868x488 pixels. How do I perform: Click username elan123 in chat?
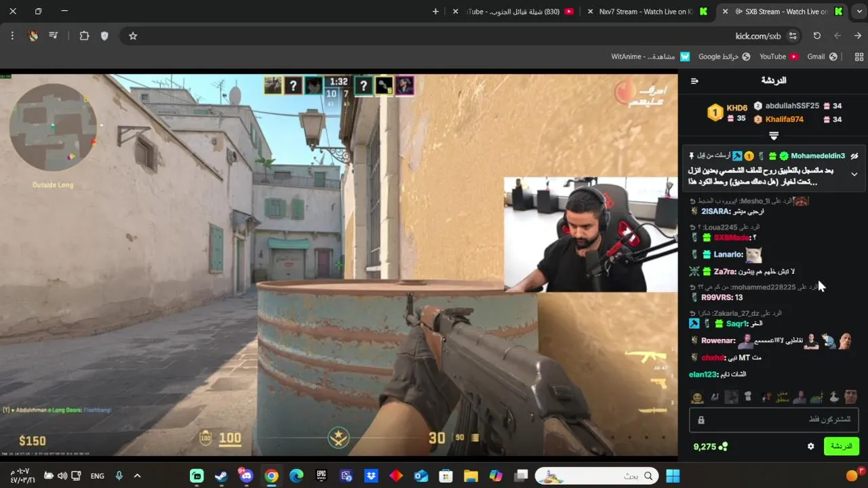point(703,375)
